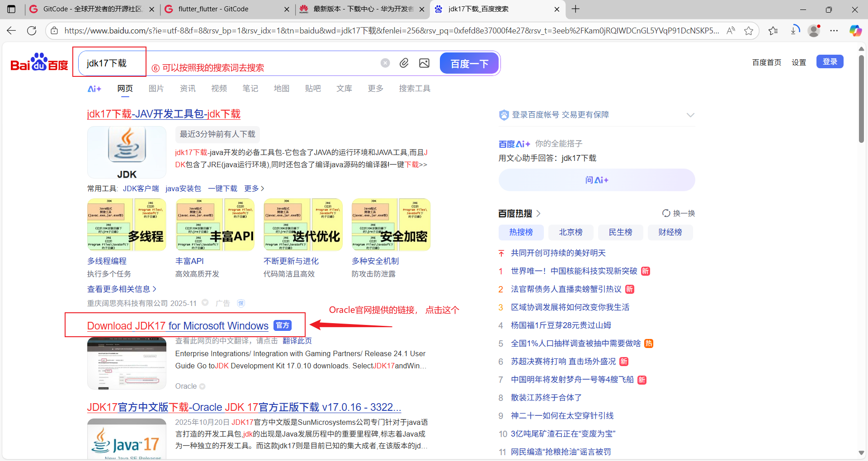The height and width of the screenshot is (461, 868).
Task: Open Edge settings and more menu
Action: point(834,31)
